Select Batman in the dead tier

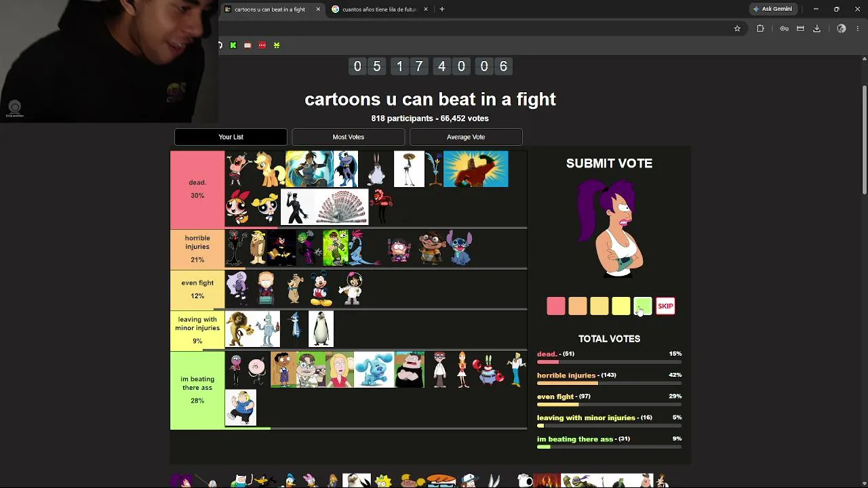(x=345, y=169)
